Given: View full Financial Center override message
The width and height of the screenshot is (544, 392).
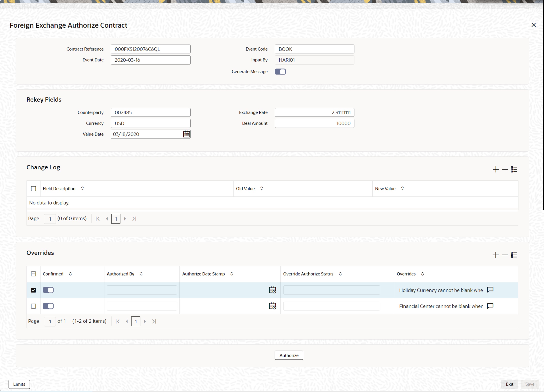Looking at the screenshot, I should tap(490, 306).
